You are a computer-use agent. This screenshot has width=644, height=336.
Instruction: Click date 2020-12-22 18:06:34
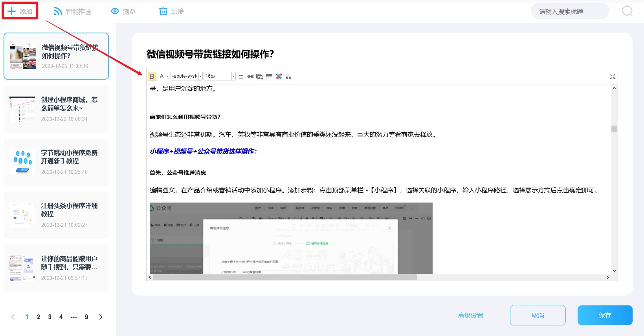64,119
